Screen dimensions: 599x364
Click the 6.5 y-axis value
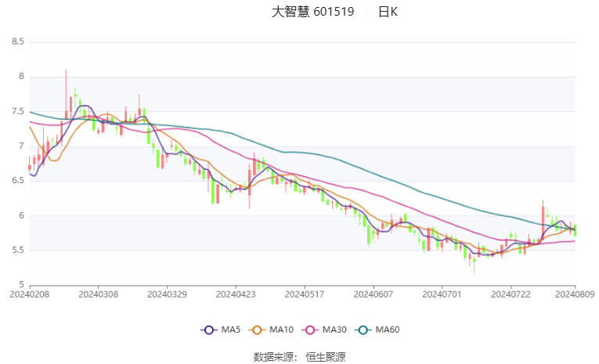click(x=17, y=181)
